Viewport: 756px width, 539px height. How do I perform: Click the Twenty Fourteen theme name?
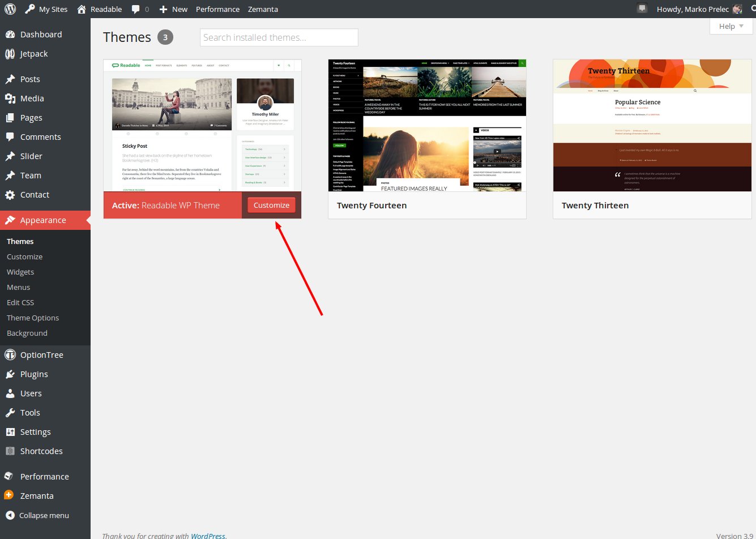[371, 206]
